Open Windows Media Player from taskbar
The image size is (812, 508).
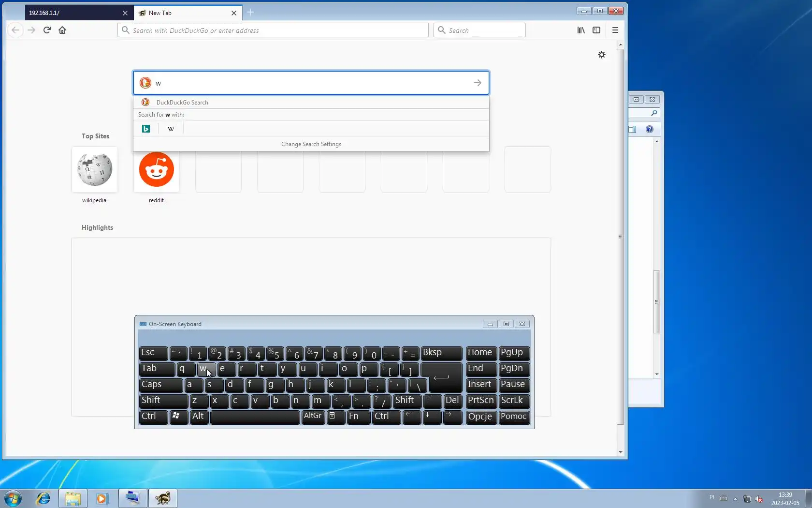pyautogui.click(x=102, y=498)
